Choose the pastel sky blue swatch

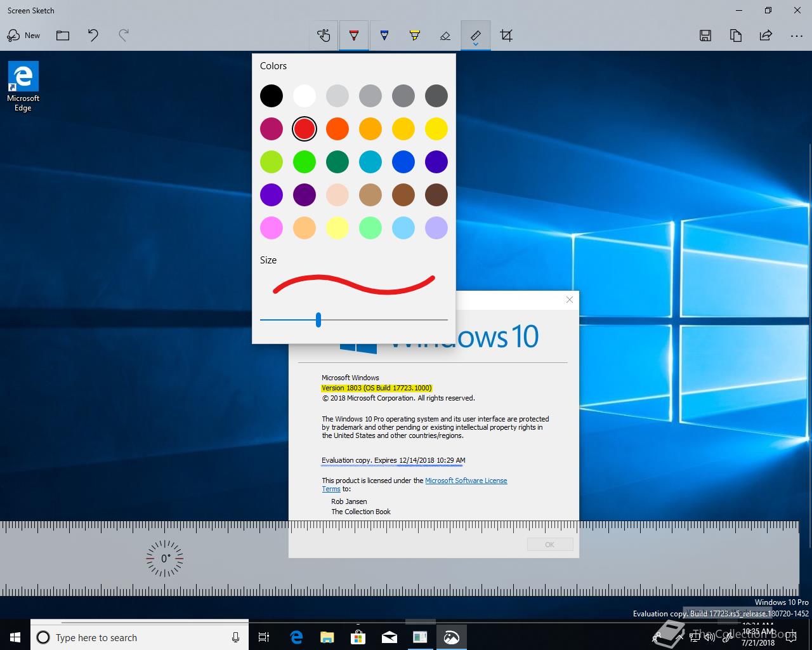(403, 228)
